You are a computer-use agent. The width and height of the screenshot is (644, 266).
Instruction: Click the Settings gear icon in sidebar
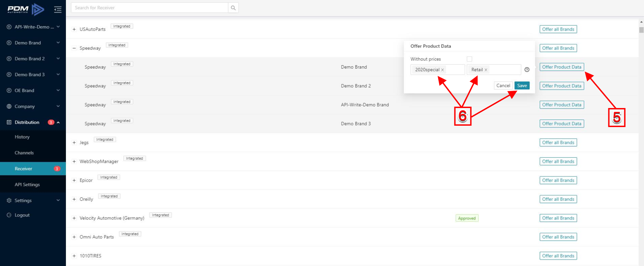[x=9, y=200]
